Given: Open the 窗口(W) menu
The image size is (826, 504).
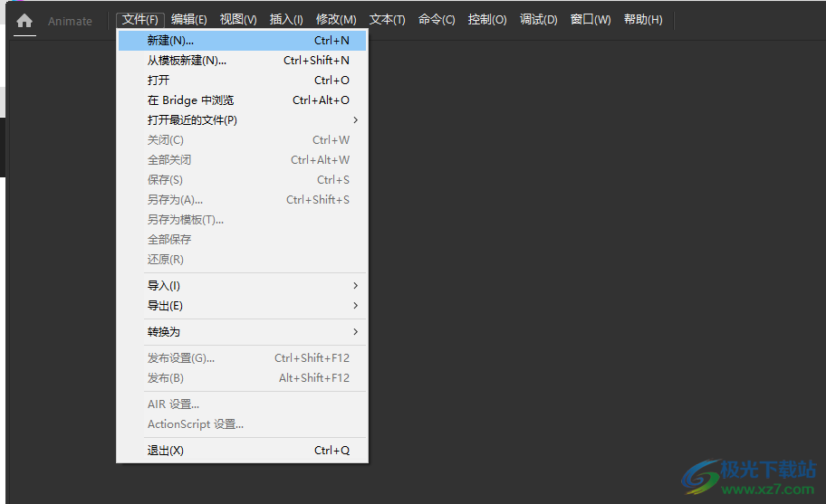Looking at the screenshot, I should 591,20.
